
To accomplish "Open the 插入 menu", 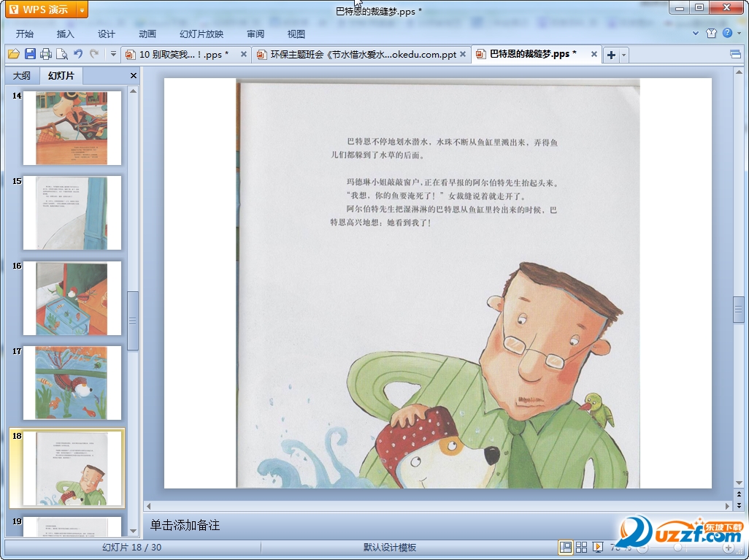I will pos(66,34).
